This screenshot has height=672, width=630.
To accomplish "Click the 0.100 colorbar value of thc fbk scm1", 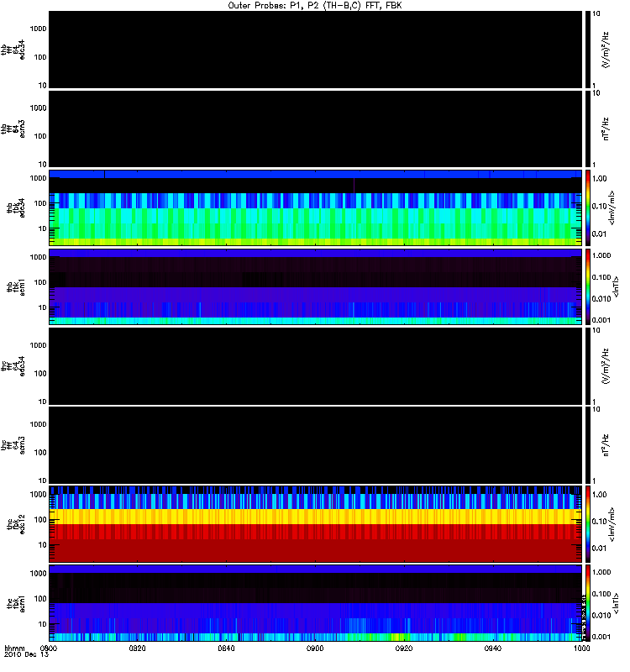I will (x=601, y=594).
